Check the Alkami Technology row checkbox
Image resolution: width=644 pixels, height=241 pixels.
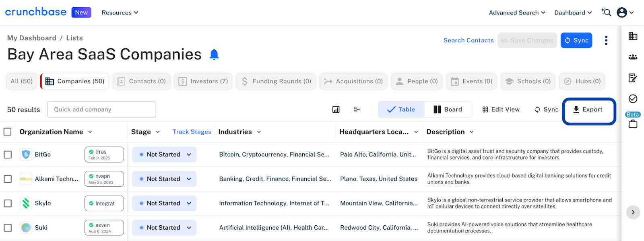[x=8, y=179]
